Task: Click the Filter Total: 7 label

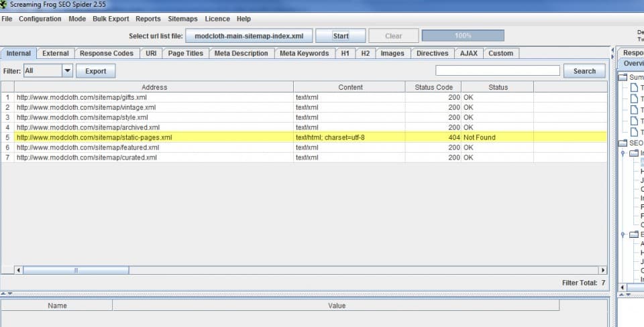Action: point(584,283)
